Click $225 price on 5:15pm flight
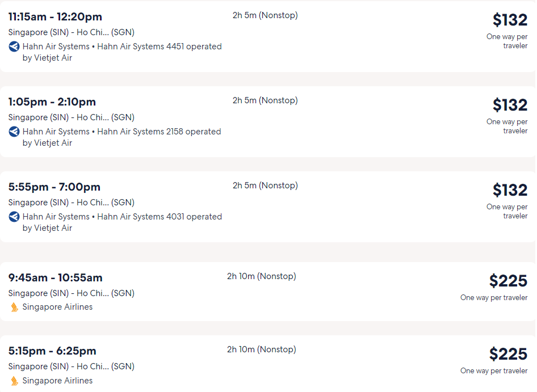 point(508,355)
